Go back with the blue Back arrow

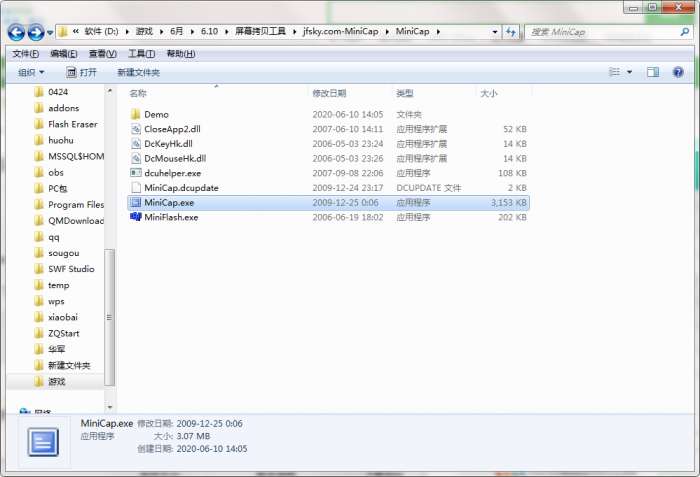pyautogui.click(x=16, y=32)
